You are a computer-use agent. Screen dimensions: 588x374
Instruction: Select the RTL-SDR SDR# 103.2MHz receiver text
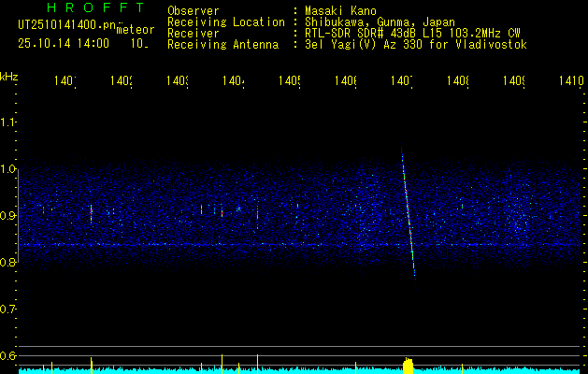click(x=412, y=34)
